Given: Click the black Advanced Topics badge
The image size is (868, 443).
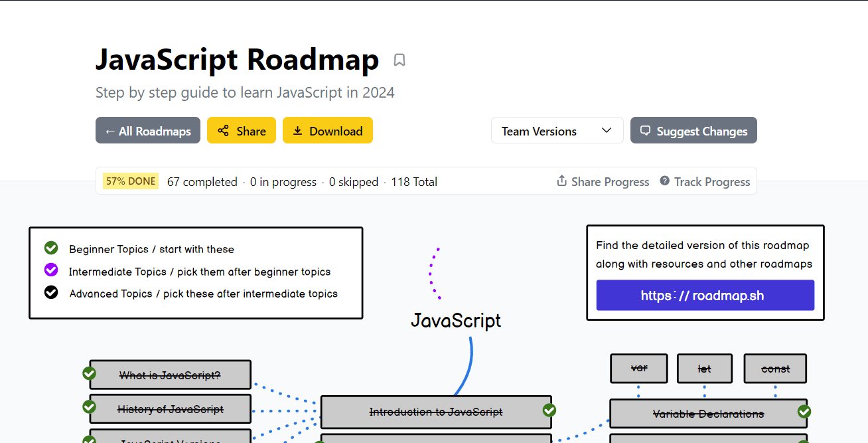Looking at the screenshot, I should 51,292.
